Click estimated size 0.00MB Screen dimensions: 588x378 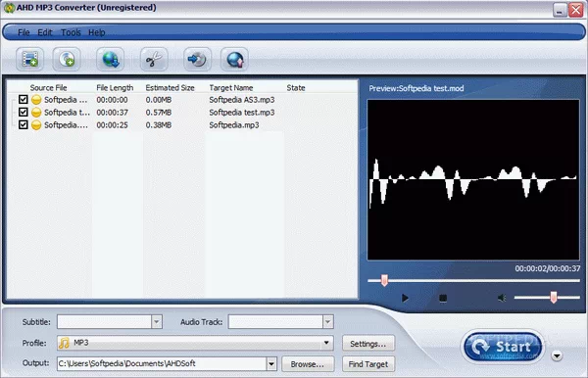point(159,100)
